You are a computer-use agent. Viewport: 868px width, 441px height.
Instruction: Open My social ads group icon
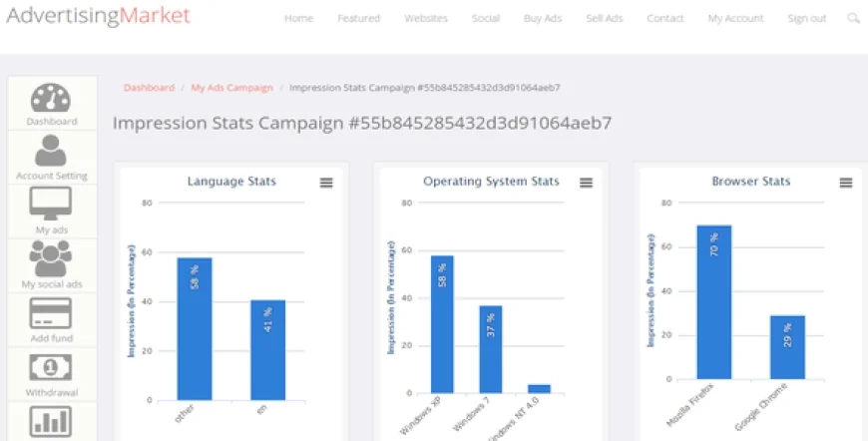[x=51, y=259]
